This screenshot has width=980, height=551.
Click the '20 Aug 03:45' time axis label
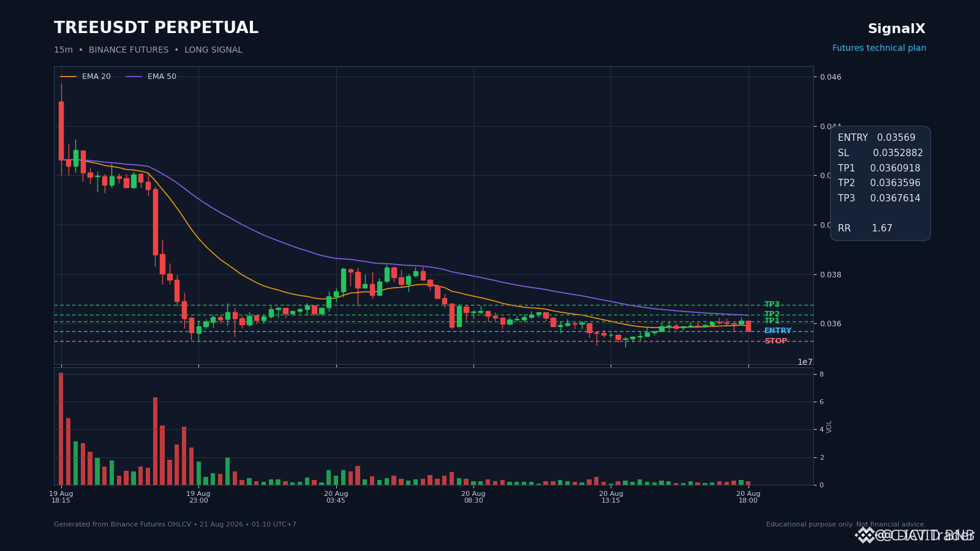click(336, 497)
